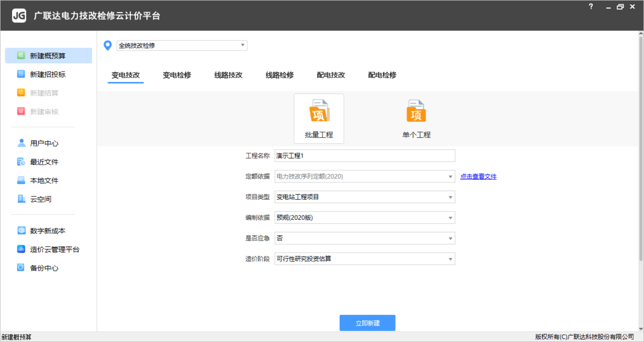Click the 云空间 building icon

point(21,198)
